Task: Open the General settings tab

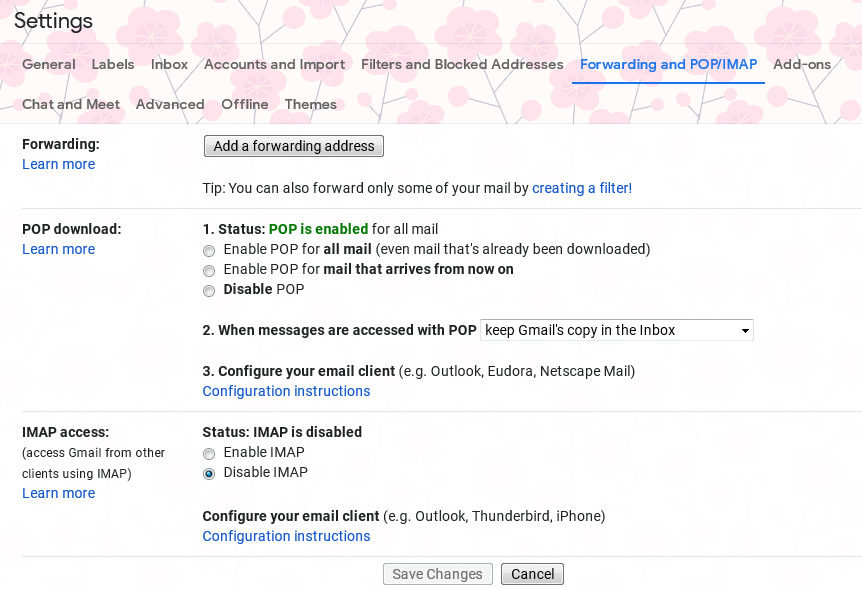Action: [48, 64]
